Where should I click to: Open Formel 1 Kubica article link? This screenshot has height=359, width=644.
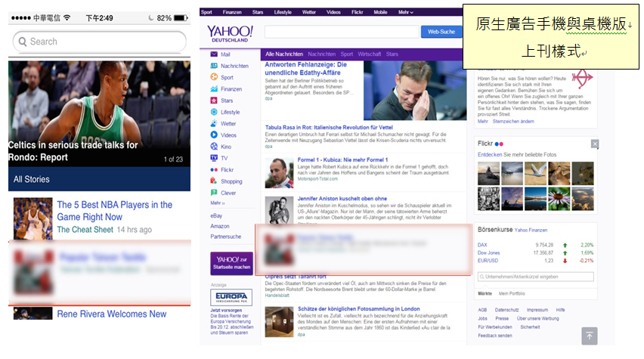[342, 159]
